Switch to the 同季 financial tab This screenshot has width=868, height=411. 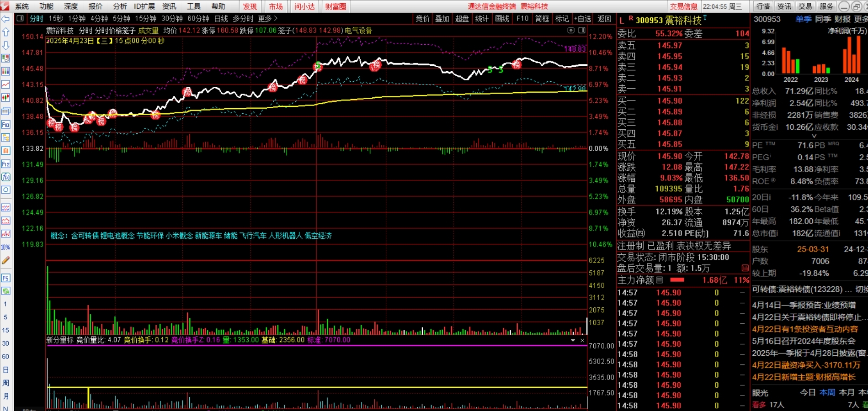coord(823,19)
